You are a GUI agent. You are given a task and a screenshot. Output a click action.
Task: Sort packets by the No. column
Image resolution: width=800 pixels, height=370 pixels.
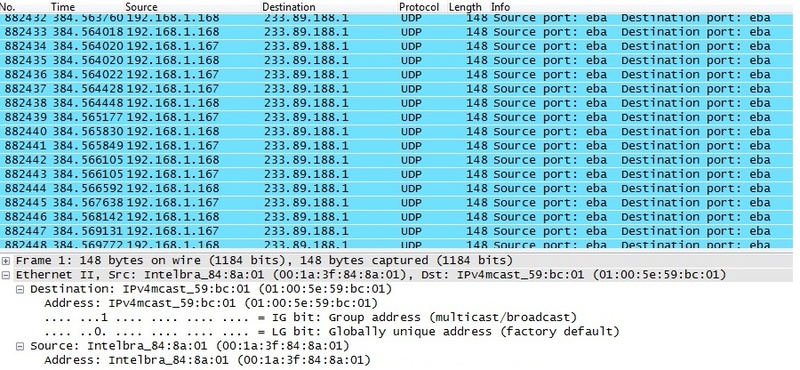(x=9, y=7)
